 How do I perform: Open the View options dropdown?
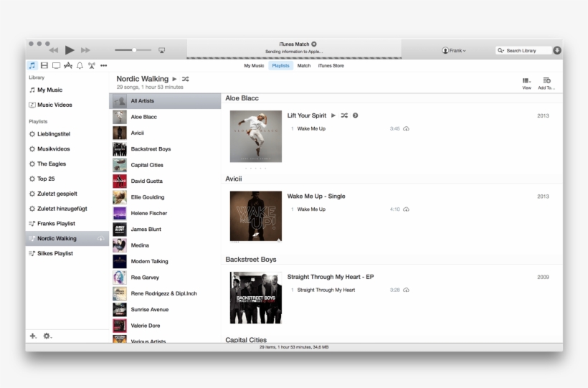tap(526, 83)
